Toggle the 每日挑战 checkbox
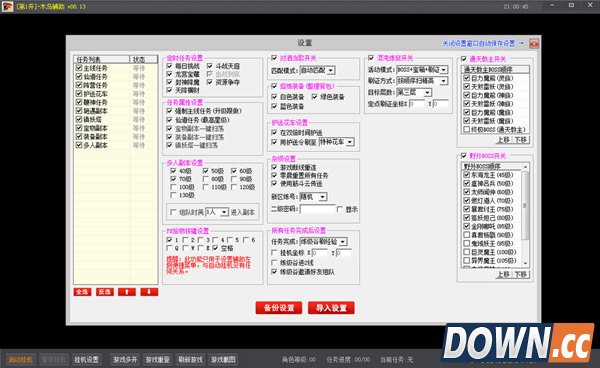600x368 pixels. 170,66
